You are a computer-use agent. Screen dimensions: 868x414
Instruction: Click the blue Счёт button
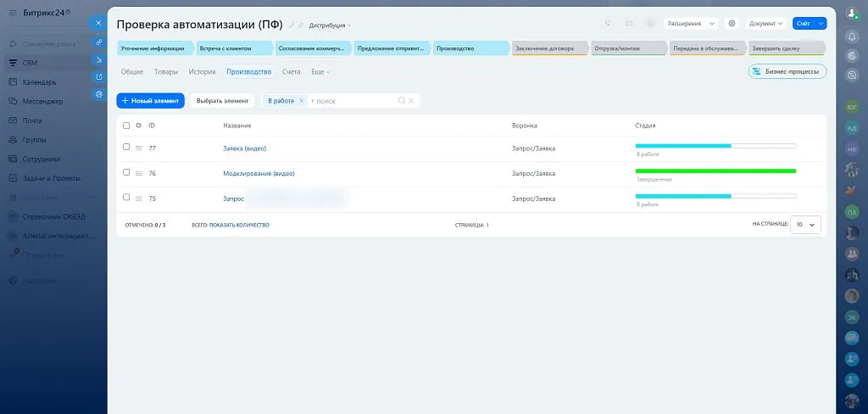coord(804,23)
